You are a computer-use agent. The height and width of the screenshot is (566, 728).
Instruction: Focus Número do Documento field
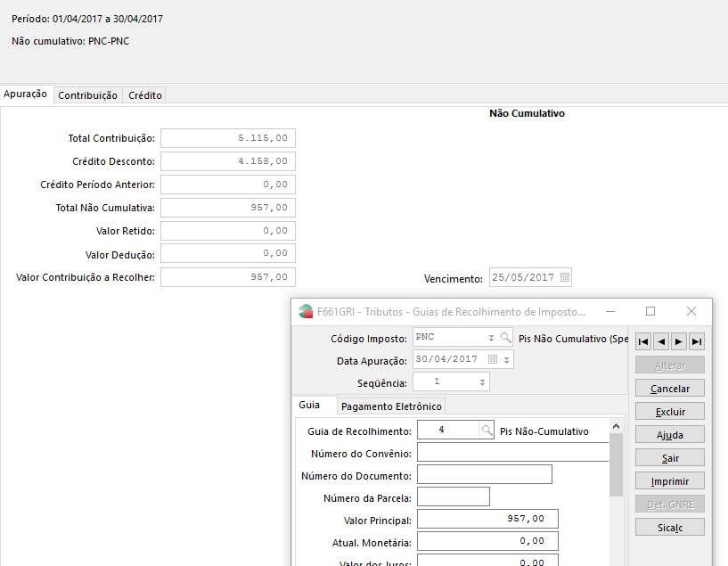click(485, 474)
